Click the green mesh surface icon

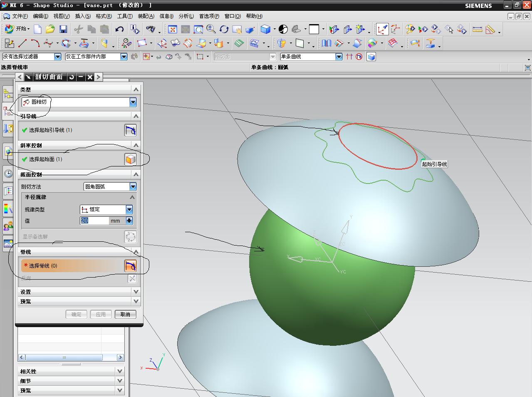pos(239,43)
